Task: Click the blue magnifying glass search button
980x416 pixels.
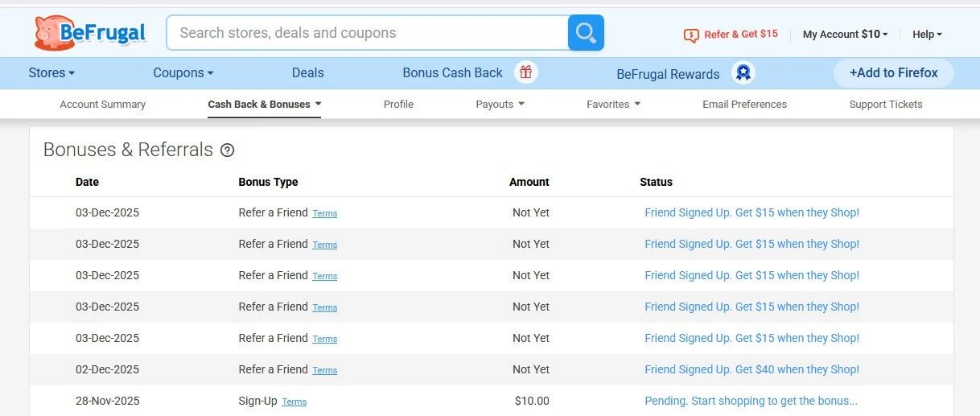Action: (586, 33)
